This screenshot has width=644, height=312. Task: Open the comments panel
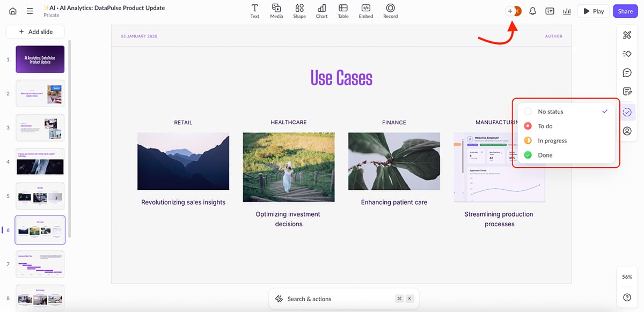pos(627,72)
